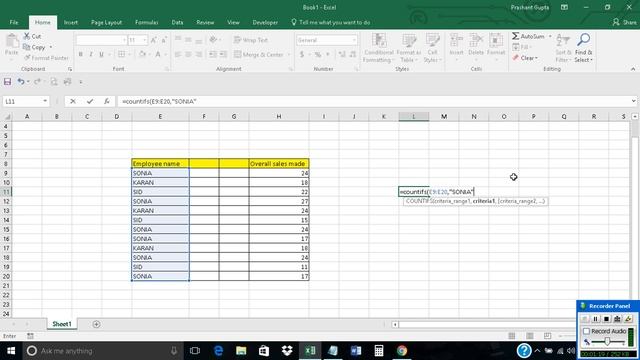Click the Delete cells icon
Viewport: 640px width, 360px height.
coord(476,41)
